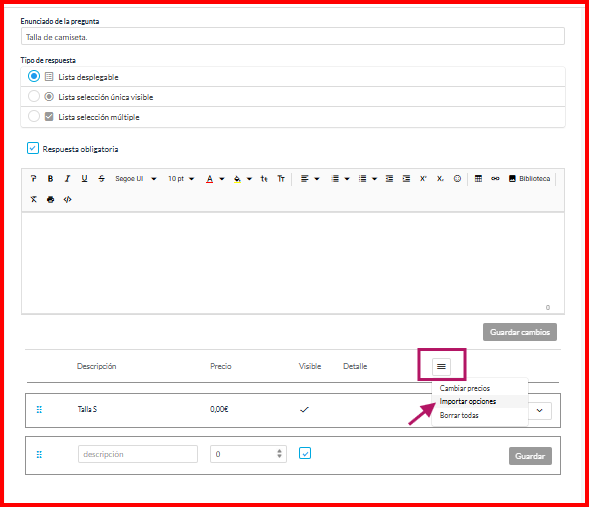Open the Biblioteca image library

(529, 179)
